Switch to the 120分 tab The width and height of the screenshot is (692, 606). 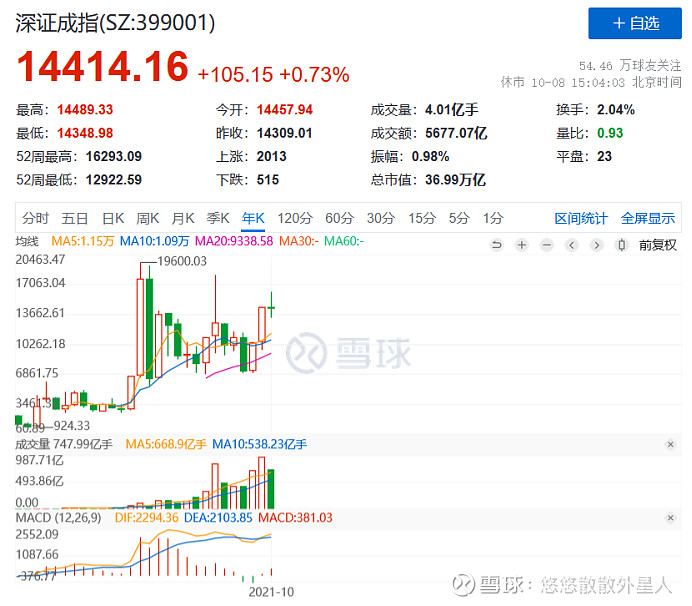tap(295, 218)
